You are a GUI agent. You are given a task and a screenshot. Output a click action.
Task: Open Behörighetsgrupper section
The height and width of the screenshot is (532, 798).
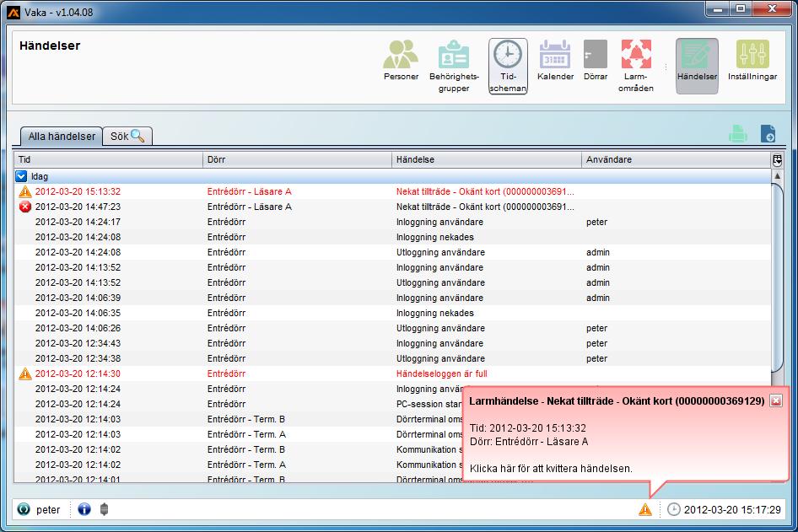pos(454,66)
